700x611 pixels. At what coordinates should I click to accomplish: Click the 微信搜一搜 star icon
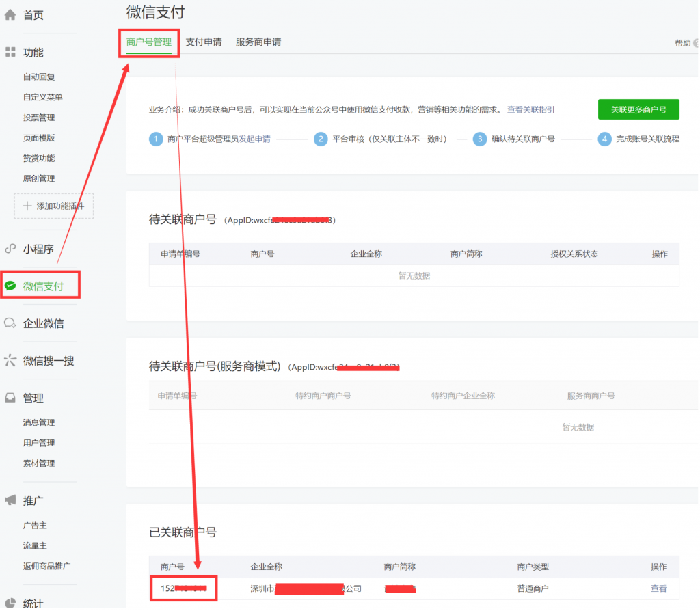pyautogui.click(x=10, y=360)
